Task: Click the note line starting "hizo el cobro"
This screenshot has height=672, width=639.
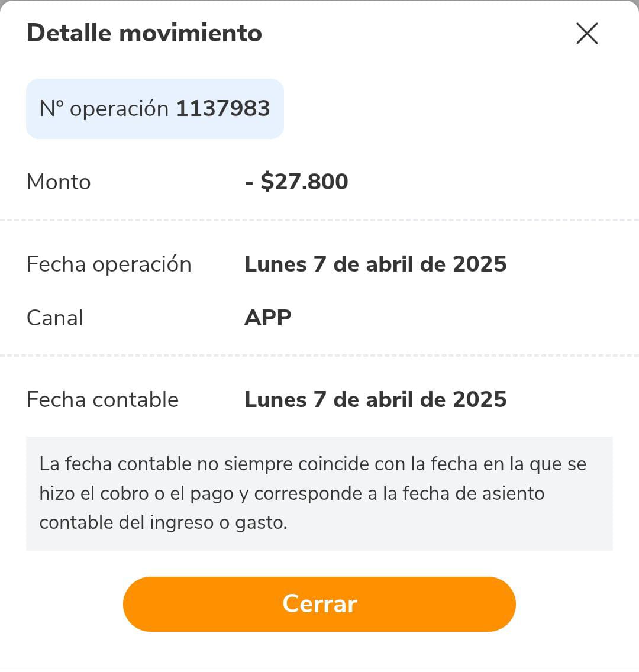Action: pos(292,493)
